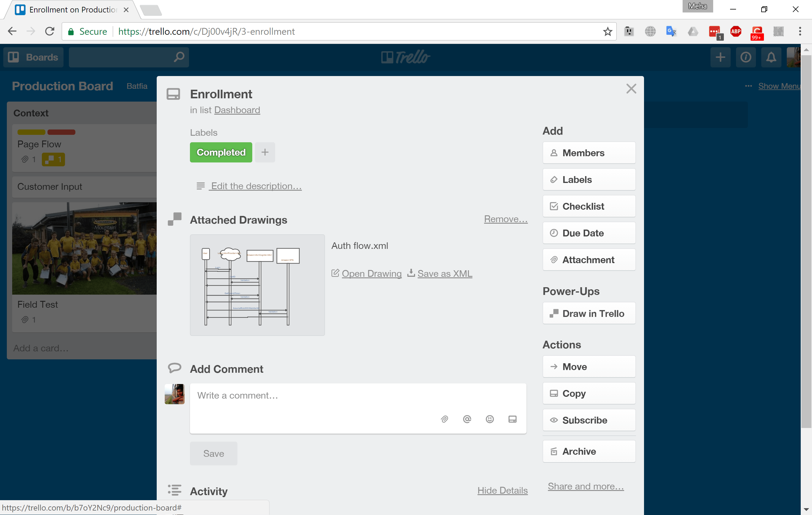The image size is (812, 515).
Task: Attach a file using the comment paperclip icon
Action: 445,419
